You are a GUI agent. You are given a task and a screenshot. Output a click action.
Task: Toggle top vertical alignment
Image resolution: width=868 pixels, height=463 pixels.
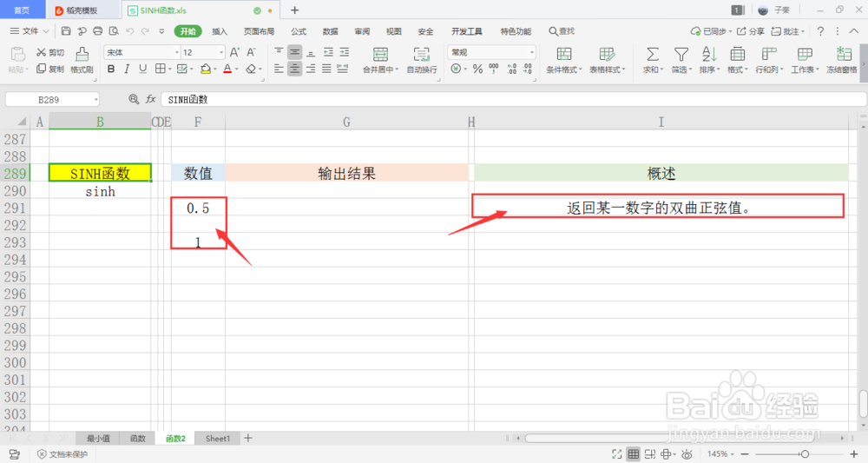click(x=279, y=52)
